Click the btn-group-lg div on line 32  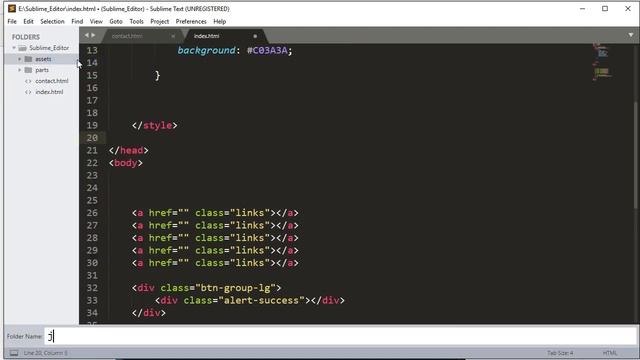pyautogui.click(x=207, y=288)
